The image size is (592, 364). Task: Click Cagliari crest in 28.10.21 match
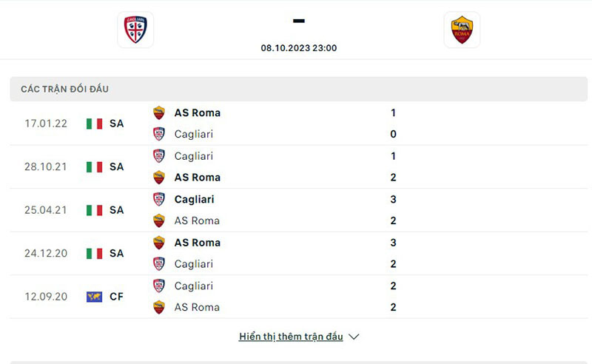[x=158, y=156]
